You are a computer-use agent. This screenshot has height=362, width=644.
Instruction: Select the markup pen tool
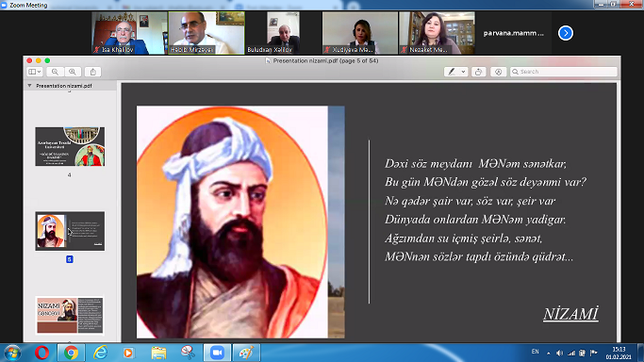click(452, 72)
